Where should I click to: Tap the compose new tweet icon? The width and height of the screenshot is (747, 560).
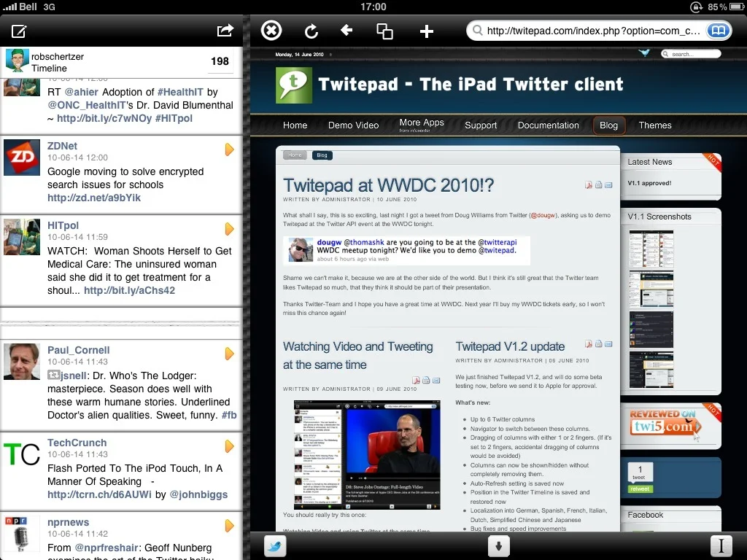(x=19, y=31)
